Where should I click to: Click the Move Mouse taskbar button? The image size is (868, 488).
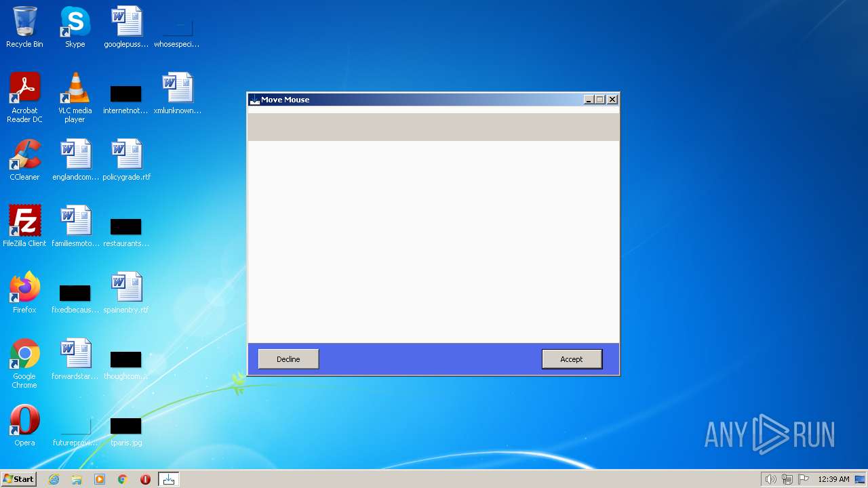coord(168,479)
